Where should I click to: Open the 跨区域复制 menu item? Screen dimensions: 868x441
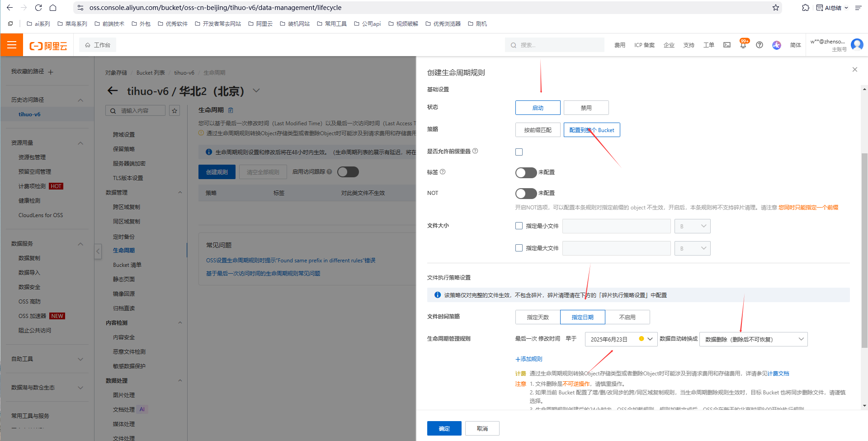[127, 207]
